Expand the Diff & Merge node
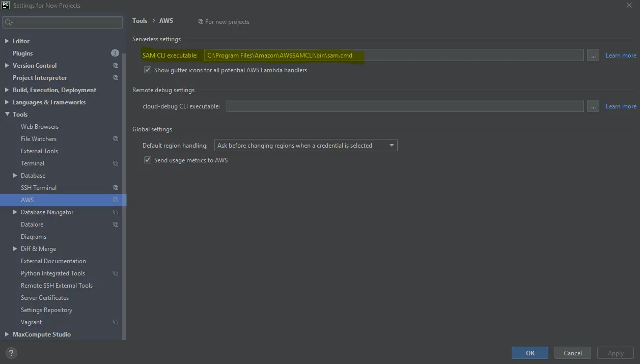The height and width of the screenshot is (364, 640). tap(15, 249)
